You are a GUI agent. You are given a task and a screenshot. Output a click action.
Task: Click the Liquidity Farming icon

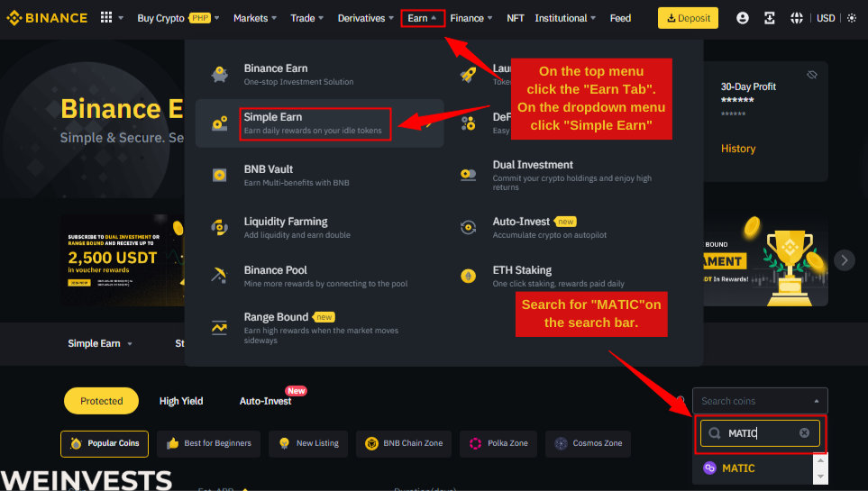[220, 228]
